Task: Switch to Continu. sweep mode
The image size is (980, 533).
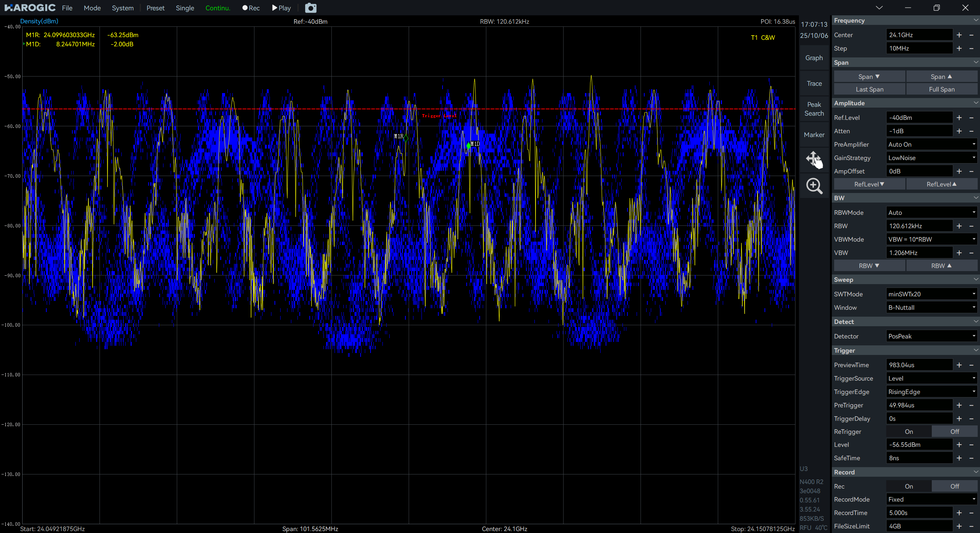Action: click(x=217, y=8)
